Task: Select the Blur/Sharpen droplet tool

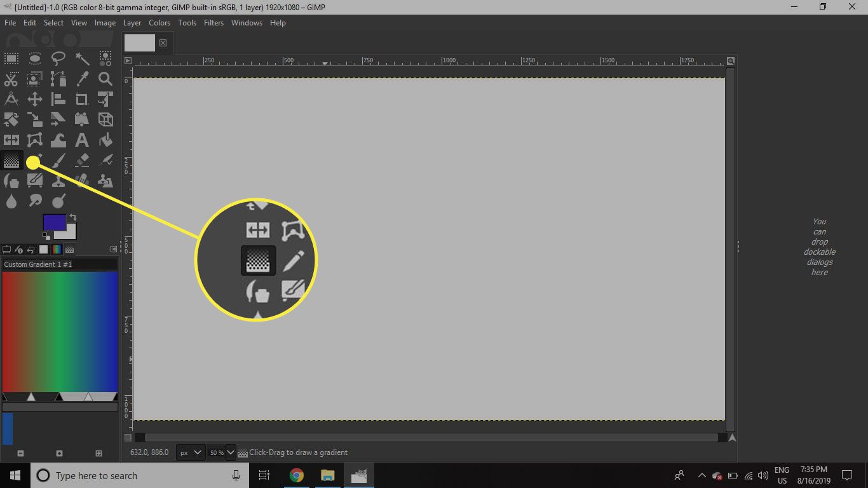Action: point(11,201)
